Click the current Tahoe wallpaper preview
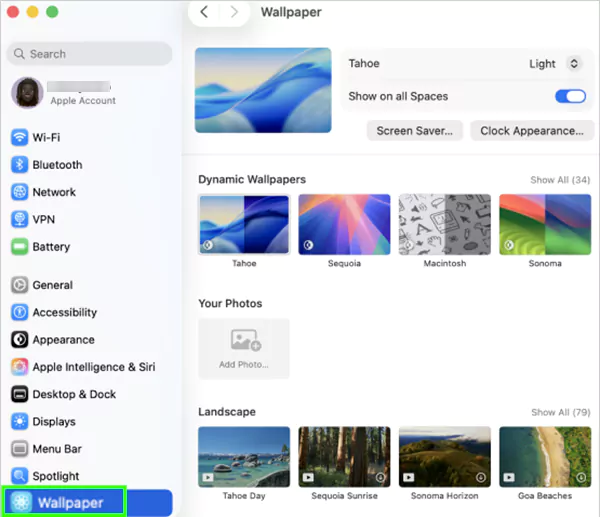600x517 pixels. [x=263, y=90]
